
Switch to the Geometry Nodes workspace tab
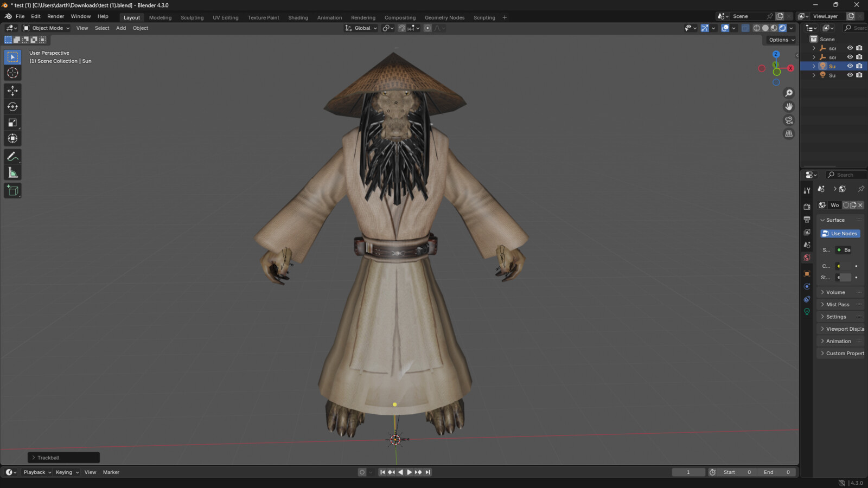[444, 17]
